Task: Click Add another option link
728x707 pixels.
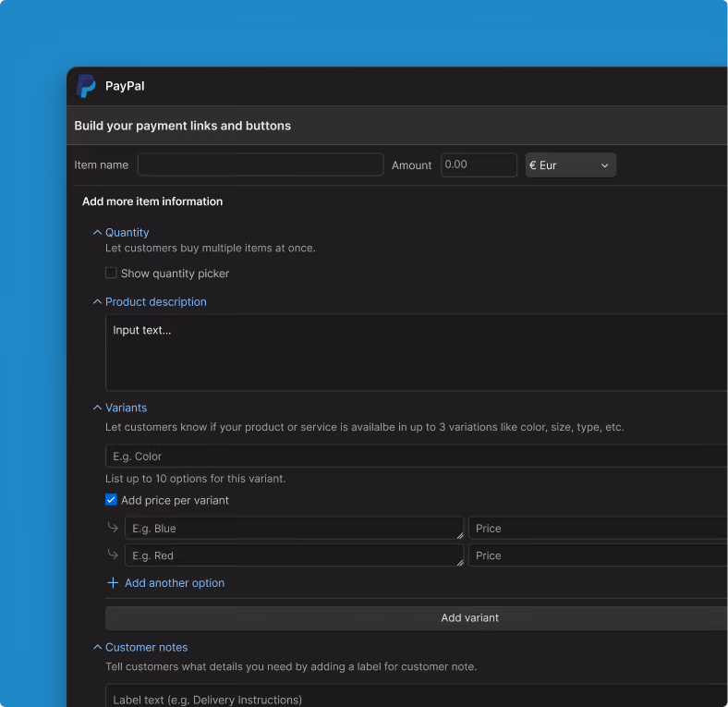Action: [x=175, y=583]
